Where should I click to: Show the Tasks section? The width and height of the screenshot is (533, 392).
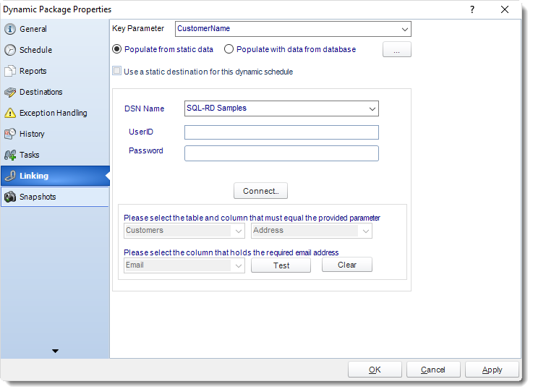coord(55,155)
